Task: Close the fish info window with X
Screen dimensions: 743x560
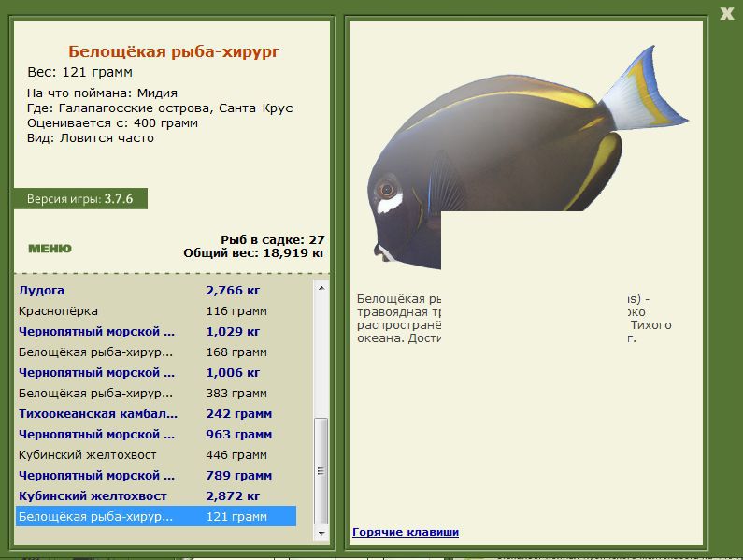Action: [726, 13]
